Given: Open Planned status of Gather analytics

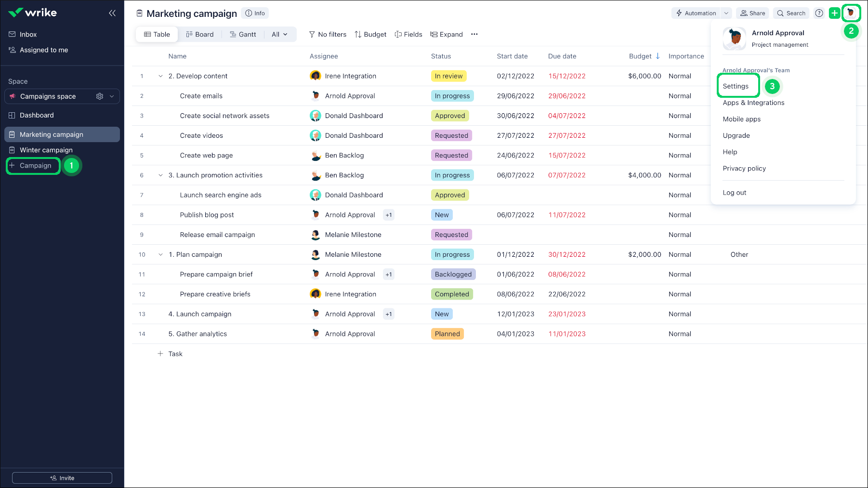Looking at the screenshot, I should 447,334.
